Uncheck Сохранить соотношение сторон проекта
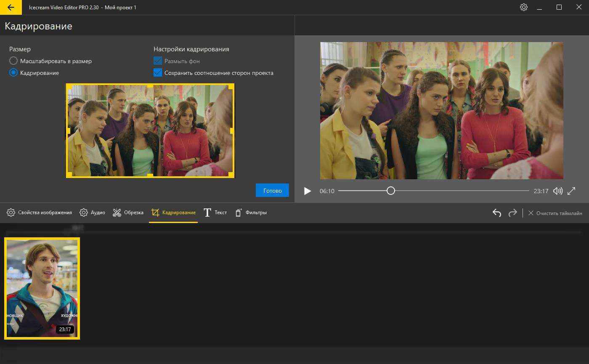Viewport: 589px width, 364px height. point(158,73)
